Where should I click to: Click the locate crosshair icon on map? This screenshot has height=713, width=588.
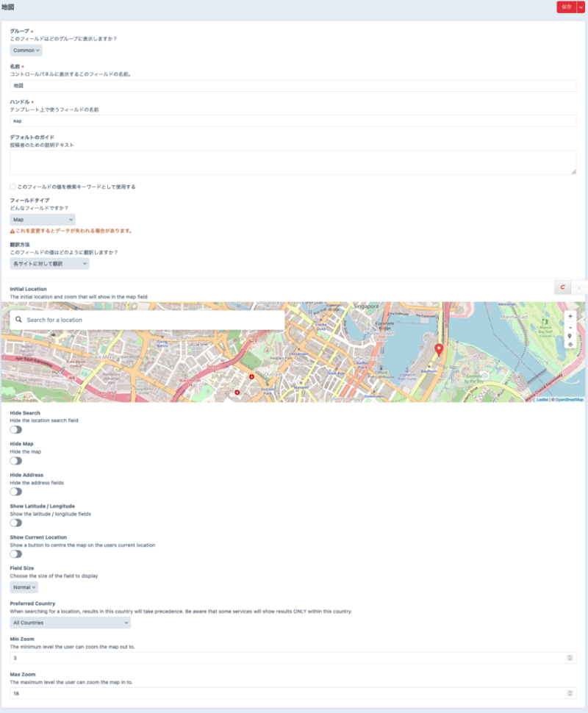point(570,345)
